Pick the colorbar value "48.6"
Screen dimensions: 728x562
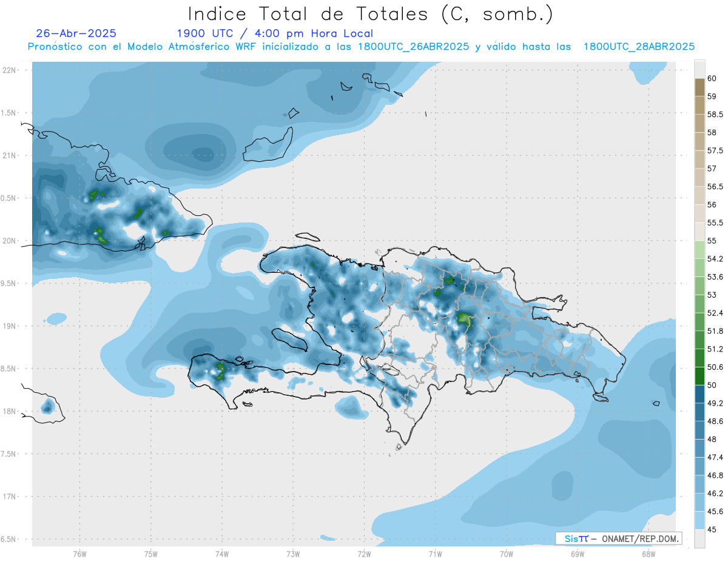coord(715,421)
